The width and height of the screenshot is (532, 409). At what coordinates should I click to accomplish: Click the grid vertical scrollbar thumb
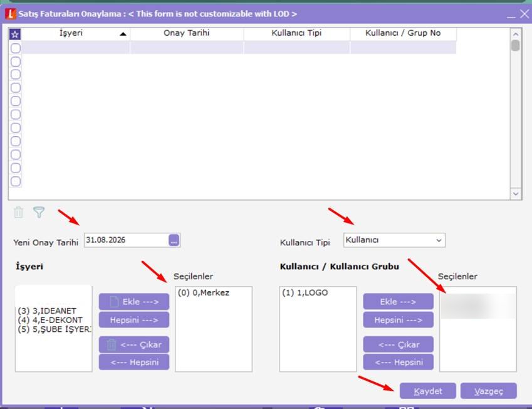(516, 46)
